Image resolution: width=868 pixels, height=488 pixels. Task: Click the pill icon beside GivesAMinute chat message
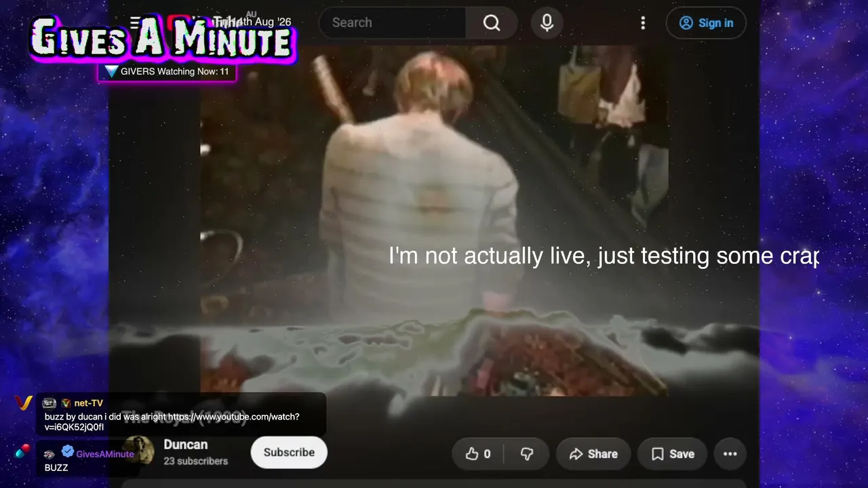tap(23, 451)
